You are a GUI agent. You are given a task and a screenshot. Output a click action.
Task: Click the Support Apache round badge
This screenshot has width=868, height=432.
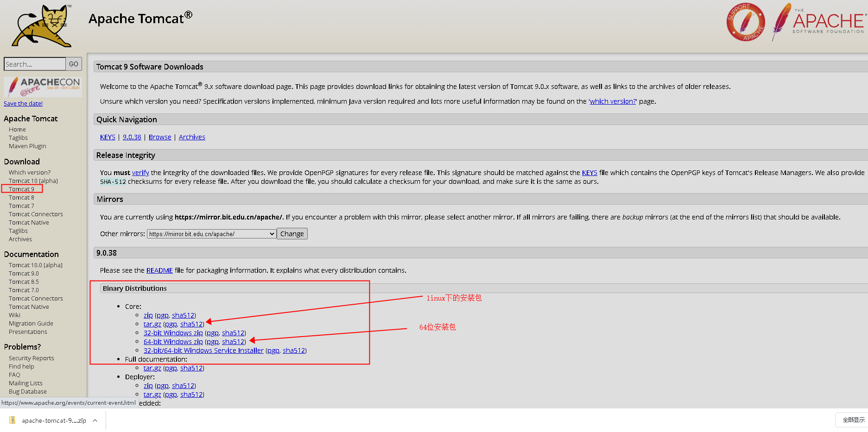(746, 22)
